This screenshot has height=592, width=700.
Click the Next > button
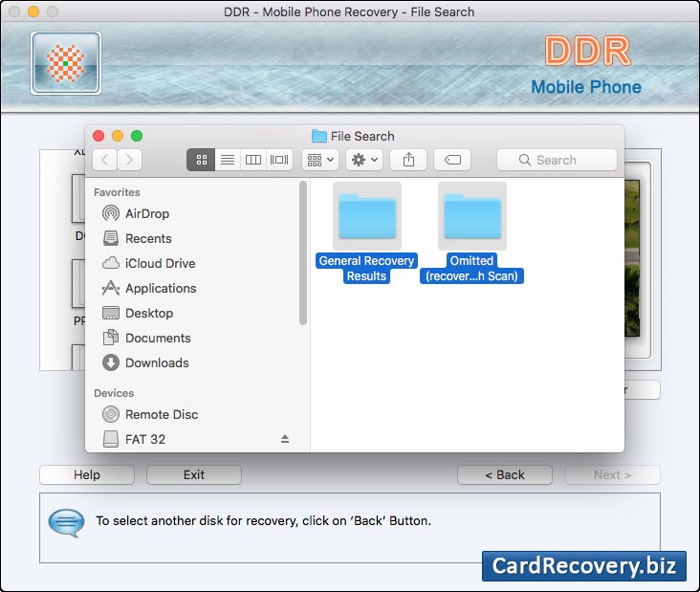click(612, 474)
